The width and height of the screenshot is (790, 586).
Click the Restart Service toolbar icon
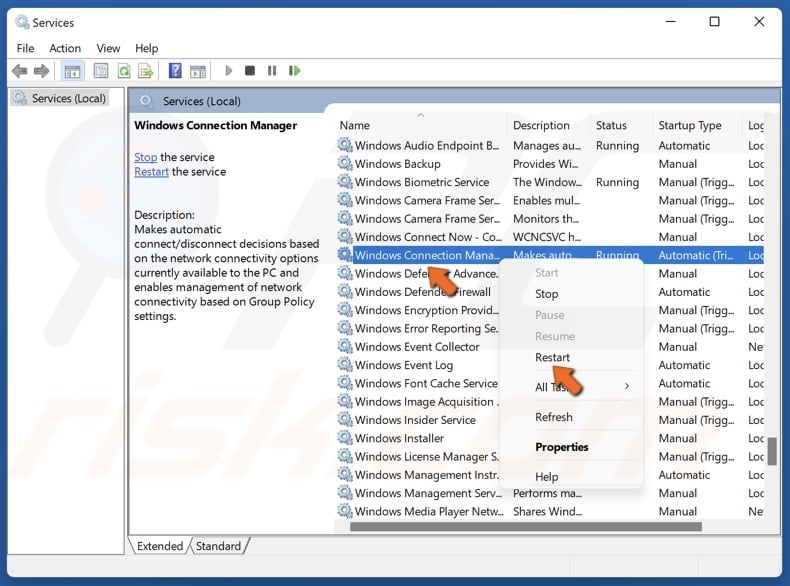tap(295, 71)
